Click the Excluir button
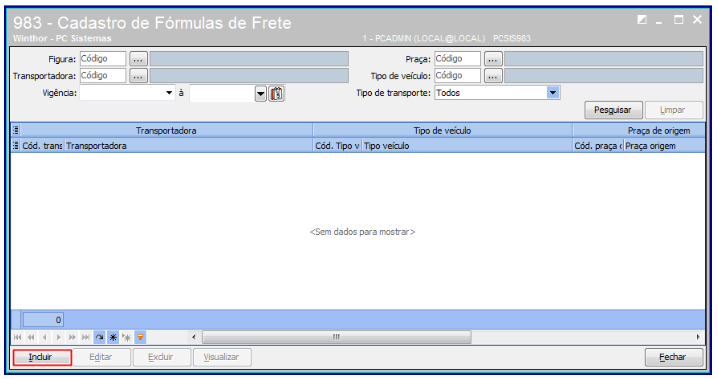Screen dimensions: 718x379 click(162, 357)
